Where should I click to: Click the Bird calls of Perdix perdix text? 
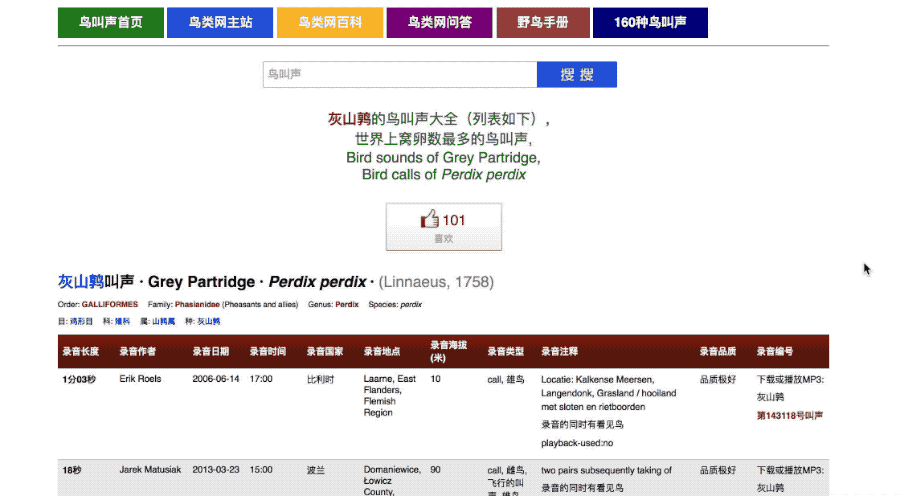pyautogui.click(x=444, y=175)
